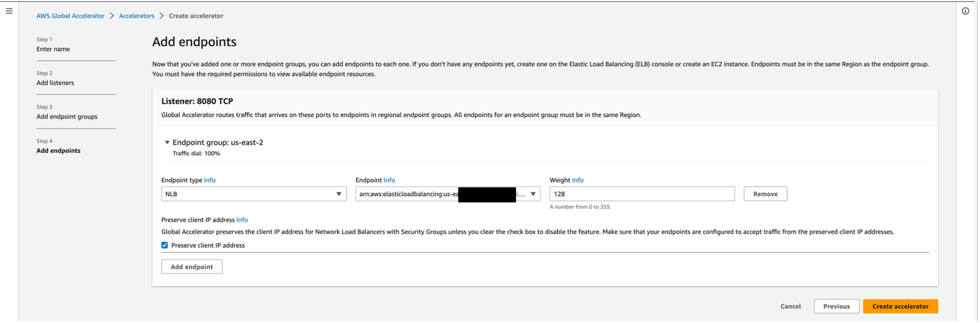Open the hamburger navigation menu icon
Image resolution: width=980 pixels, height=323 pixels.
(x=9, y=11)
